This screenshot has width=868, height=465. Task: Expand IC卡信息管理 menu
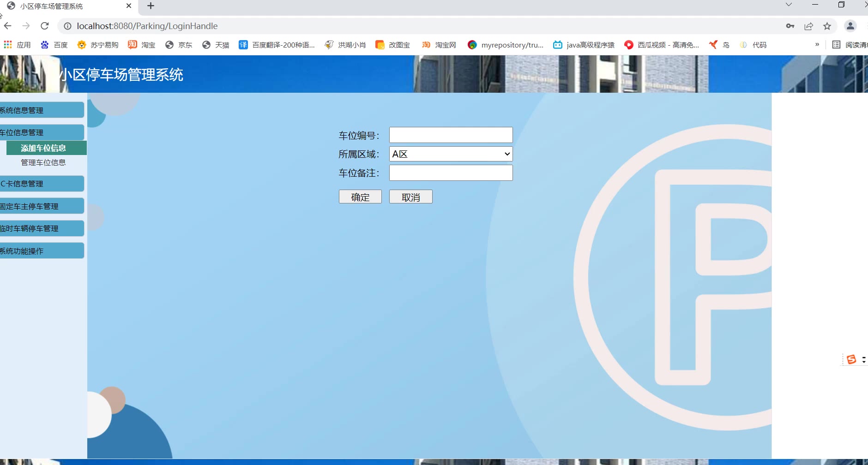pyautogui.click(x=42, y=184)
